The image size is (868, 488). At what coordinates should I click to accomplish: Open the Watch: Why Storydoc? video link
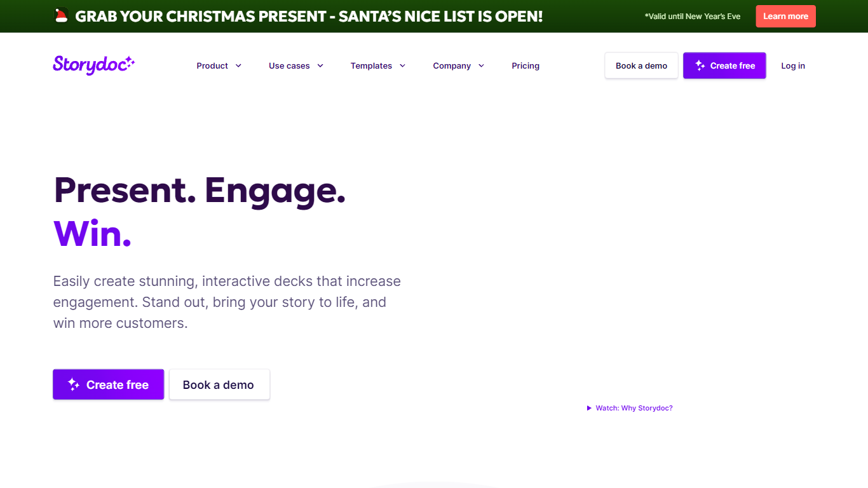point(634,409)
